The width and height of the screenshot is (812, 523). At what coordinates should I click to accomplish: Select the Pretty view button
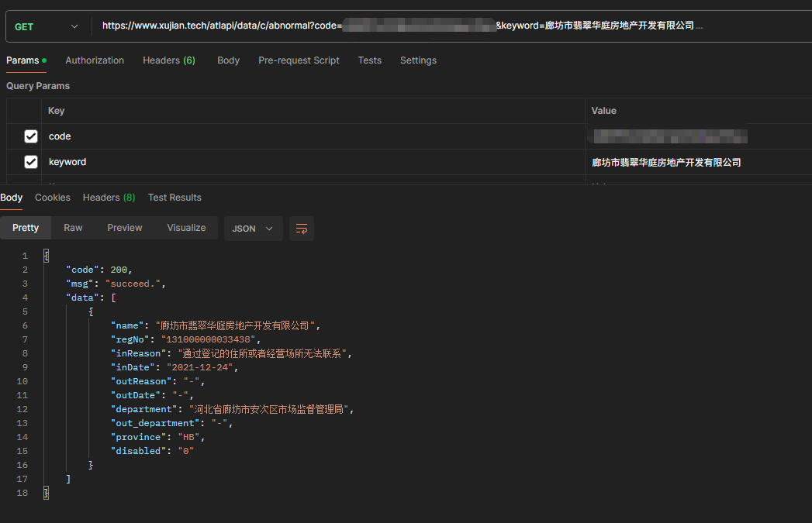click(x=26, y=228)
